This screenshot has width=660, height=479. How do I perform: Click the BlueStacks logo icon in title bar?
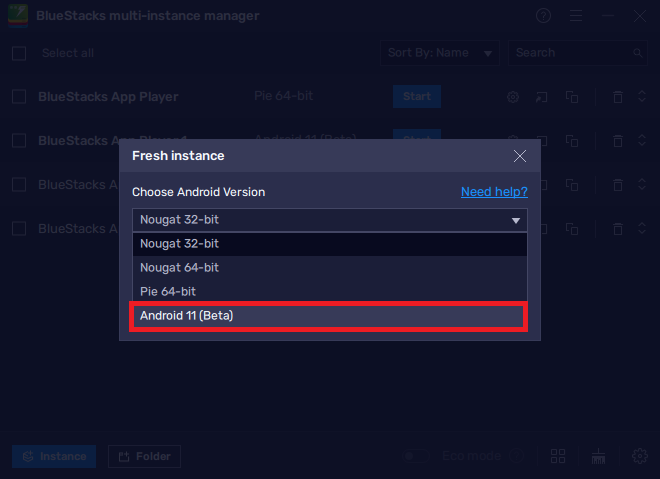click(x=18, y=16)
